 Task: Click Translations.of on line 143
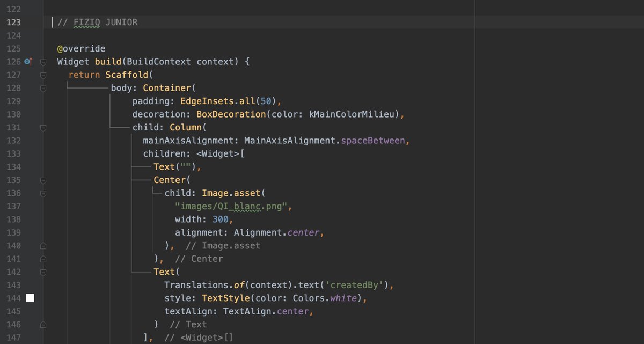(204, 285)
